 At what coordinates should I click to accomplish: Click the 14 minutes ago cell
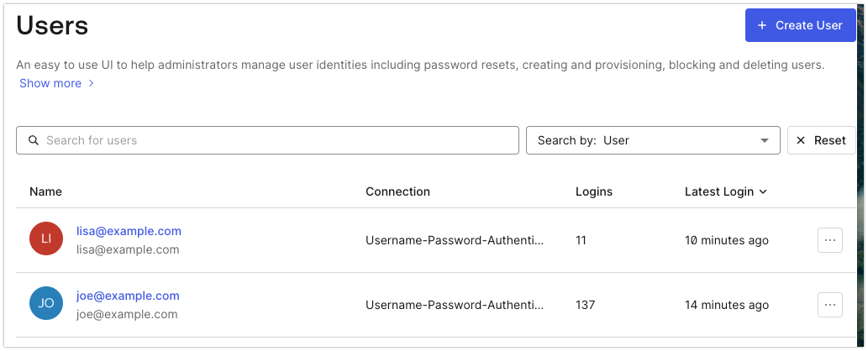[x=726, y=305]
